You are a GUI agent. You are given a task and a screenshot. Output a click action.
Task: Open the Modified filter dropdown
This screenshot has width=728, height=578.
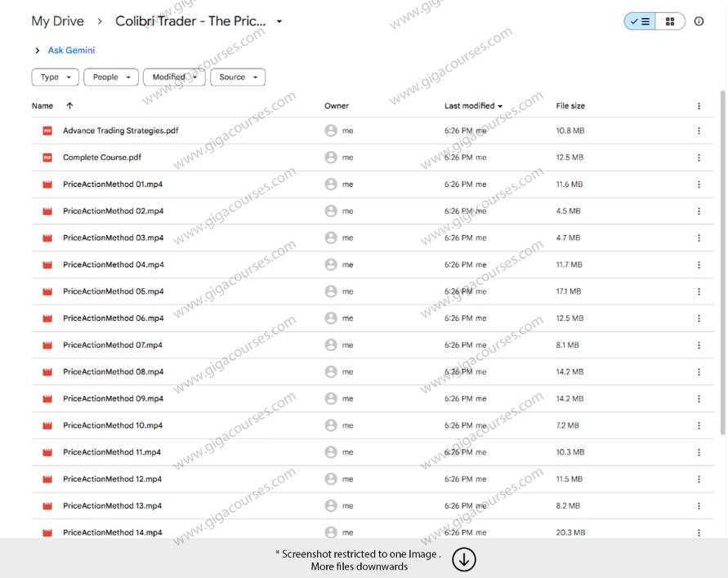pyautogui.click(x=172, y=77)
